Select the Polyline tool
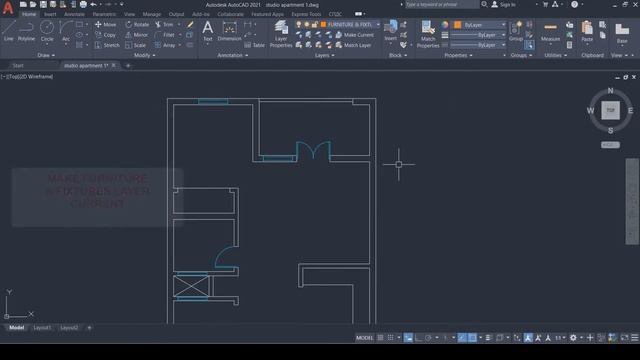The height and width of the screenshot is (360, 640). point(26,31)
